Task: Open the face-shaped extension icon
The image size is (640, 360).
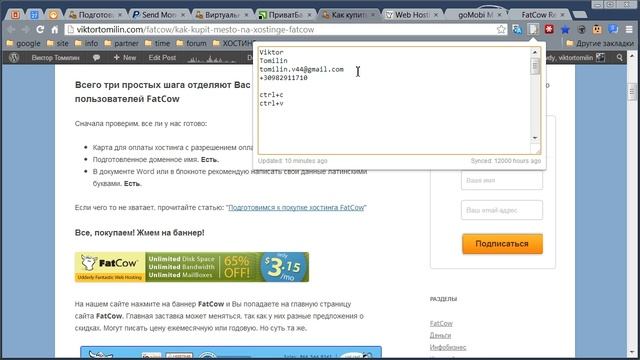Action: 597,29
